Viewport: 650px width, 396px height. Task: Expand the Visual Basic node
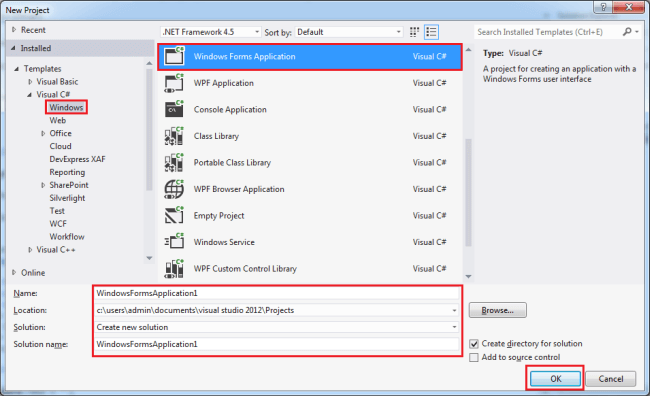coord(30,82)
